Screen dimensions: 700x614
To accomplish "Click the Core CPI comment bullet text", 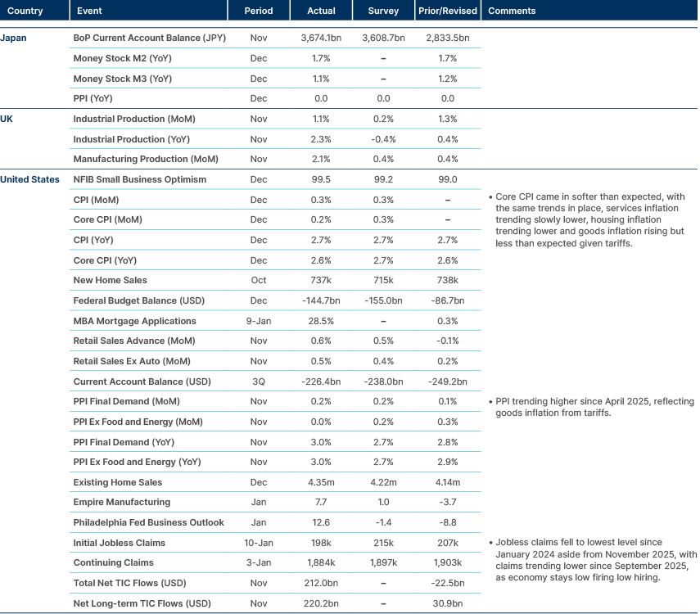I will tap(589, 219).
